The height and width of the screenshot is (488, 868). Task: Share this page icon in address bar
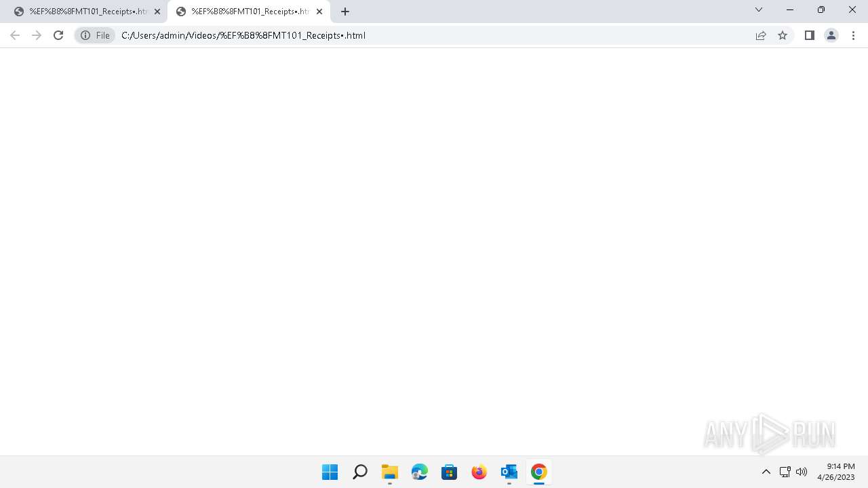click(761, 35)
